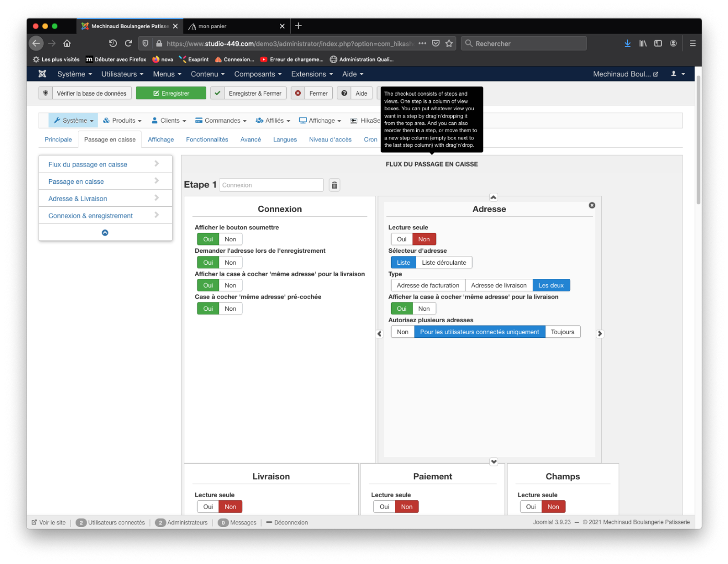728x564 pixels.
Task: Open the Produits dropdown menu
Action: 122,121
